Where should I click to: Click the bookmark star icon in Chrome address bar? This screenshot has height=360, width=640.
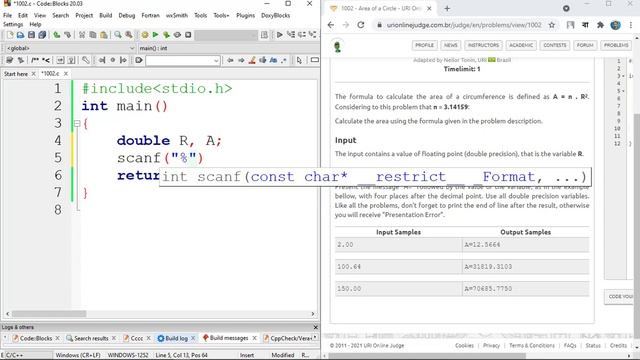coord(552,25)
